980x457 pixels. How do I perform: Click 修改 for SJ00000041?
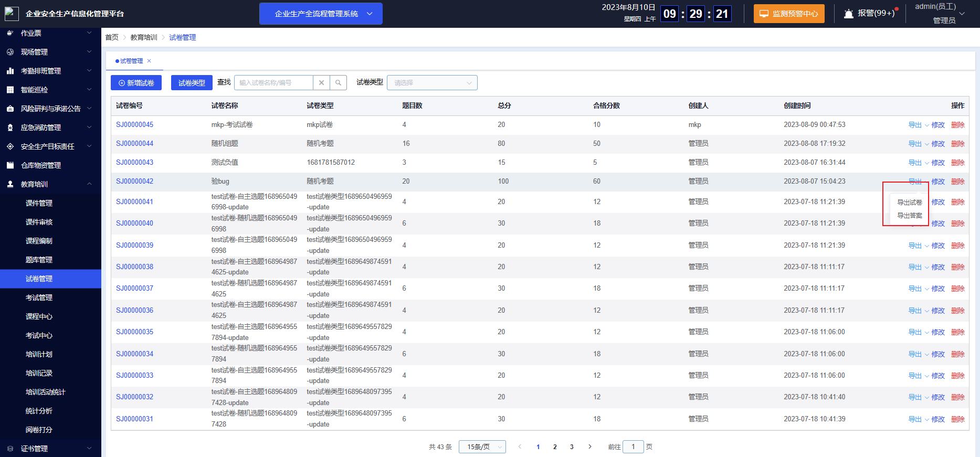point(938,202)
